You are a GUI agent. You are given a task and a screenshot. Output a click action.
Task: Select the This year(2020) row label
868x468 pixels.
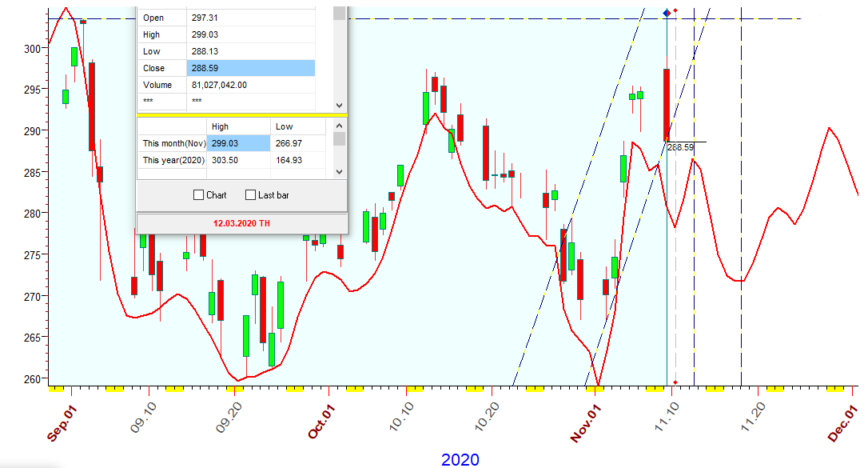point(173,160)
